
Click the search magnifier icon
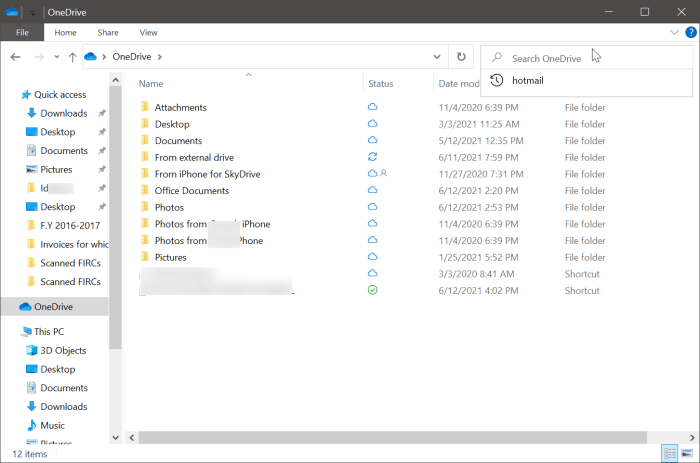(x=497, y=58)
